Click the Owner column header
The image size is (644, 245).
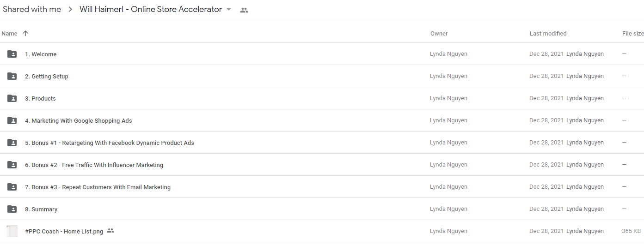pyautogui.click(x=439, y=33)
